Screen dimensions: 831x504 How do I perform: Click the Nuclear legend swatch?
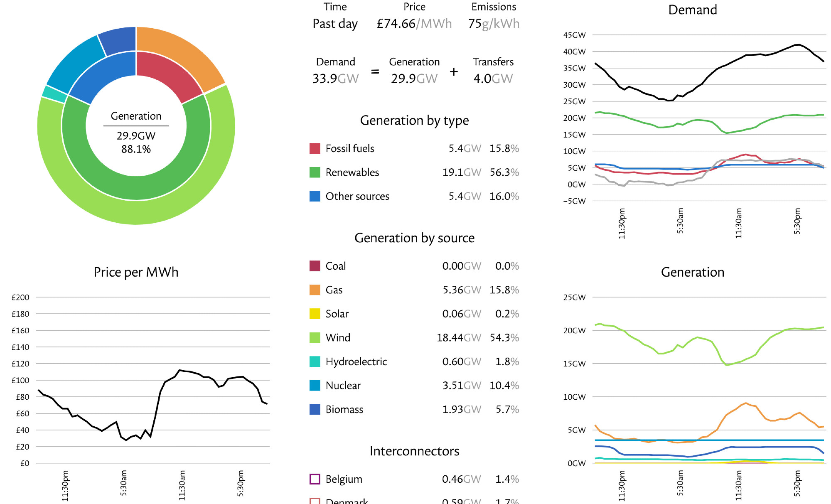coord(315,386)
